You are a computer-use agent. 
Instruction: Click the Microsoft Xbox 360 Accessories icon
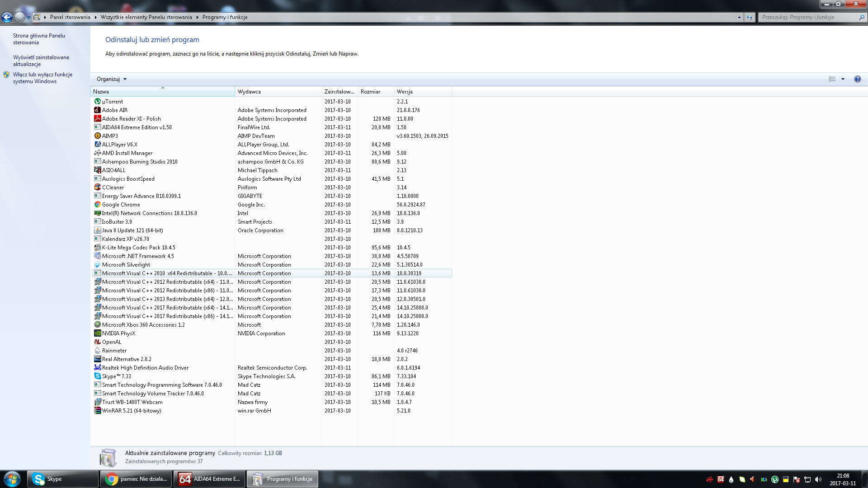[x=97, y=325]
